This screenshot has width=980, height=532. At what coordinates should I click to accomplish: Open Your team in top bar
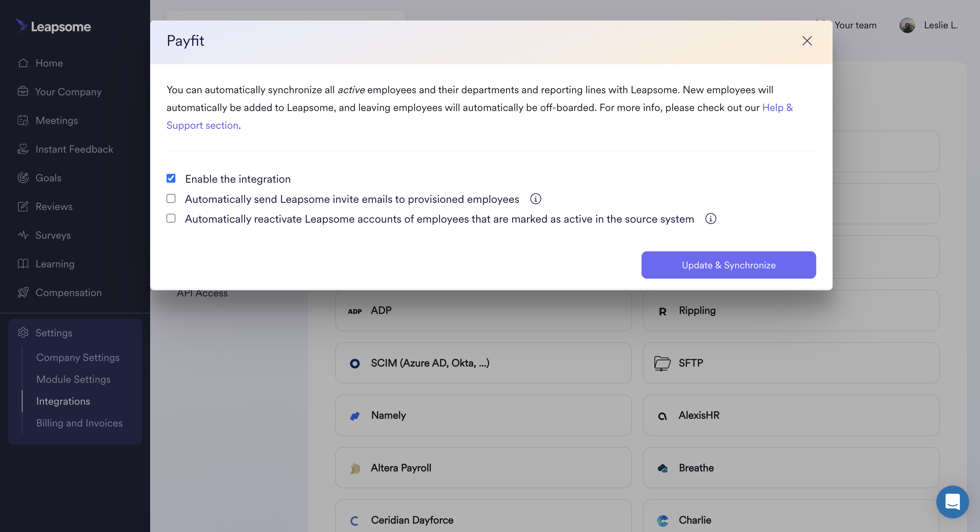855,25
